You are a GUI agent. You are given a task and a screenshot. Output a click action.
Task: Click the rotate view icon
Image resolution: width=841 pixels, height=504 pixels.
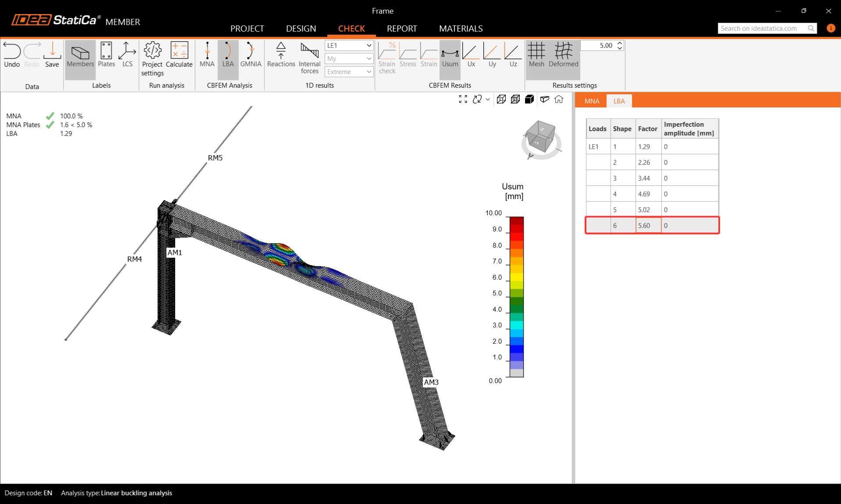(477, 99)
